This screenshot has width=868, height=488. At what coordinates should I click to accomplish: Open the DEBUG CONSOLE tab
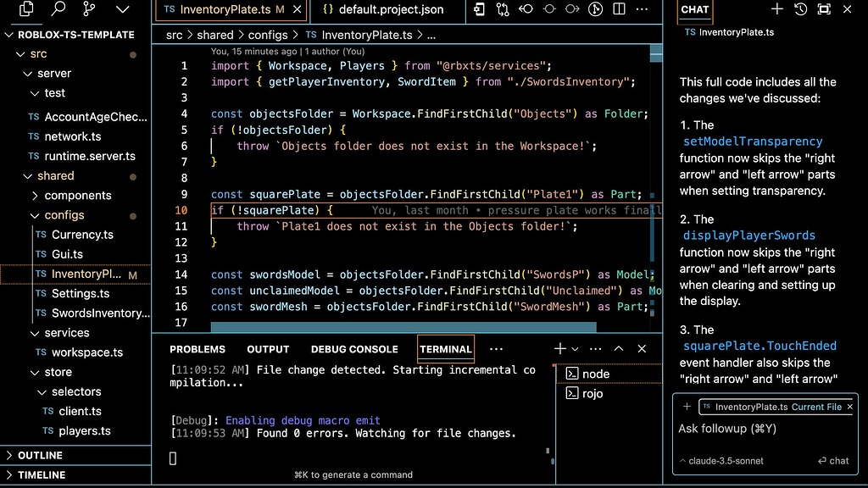pos(354,348)
